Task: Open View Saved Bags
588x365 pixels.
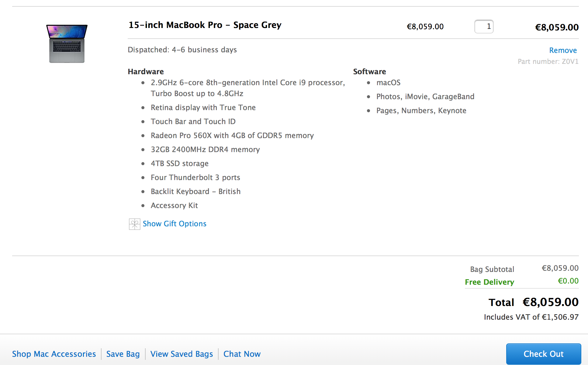Action: click(x=182, y=354)
